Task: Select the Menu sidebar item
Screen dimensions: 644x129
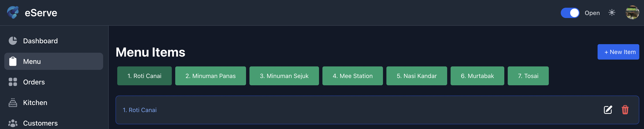Action: click(54, 61)
